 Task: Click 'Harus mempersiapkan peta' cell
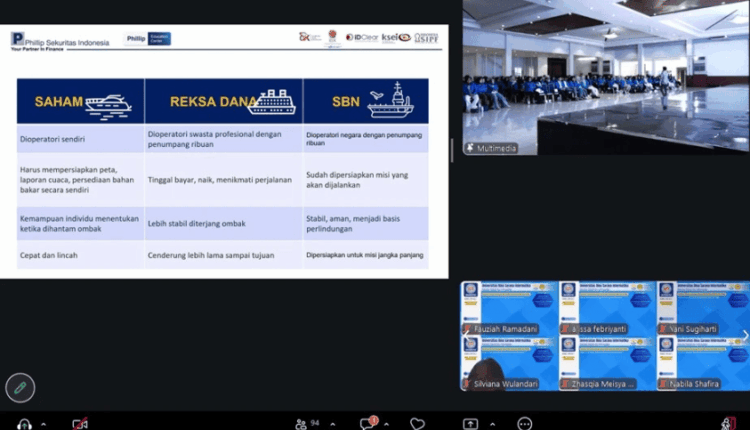(80, 180)
